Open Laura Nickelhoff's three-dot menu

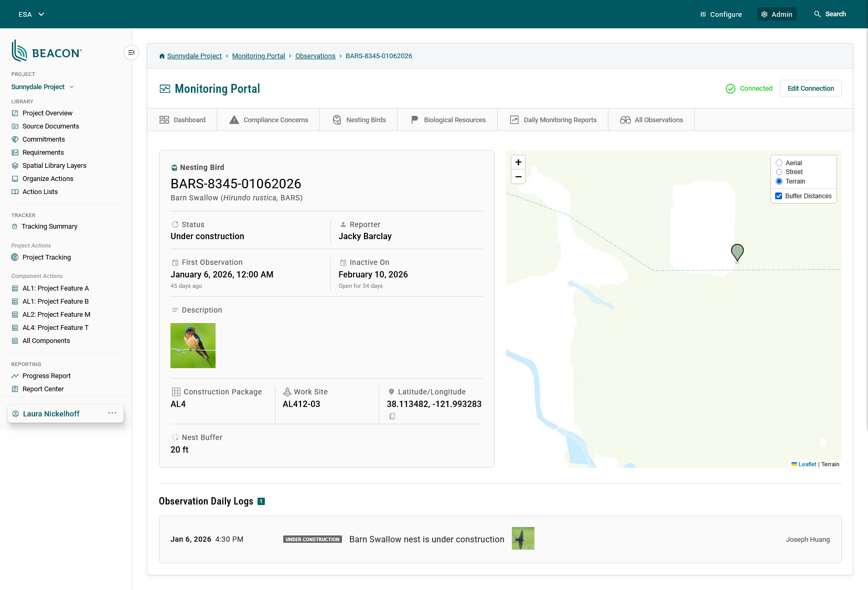tap(112, 413)
